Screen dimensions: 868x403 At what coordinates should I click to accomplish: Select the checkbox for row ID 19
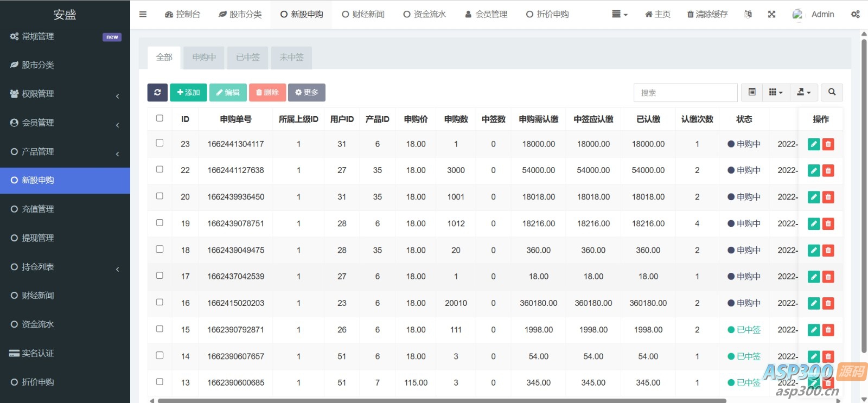click(x=159, y=223)
